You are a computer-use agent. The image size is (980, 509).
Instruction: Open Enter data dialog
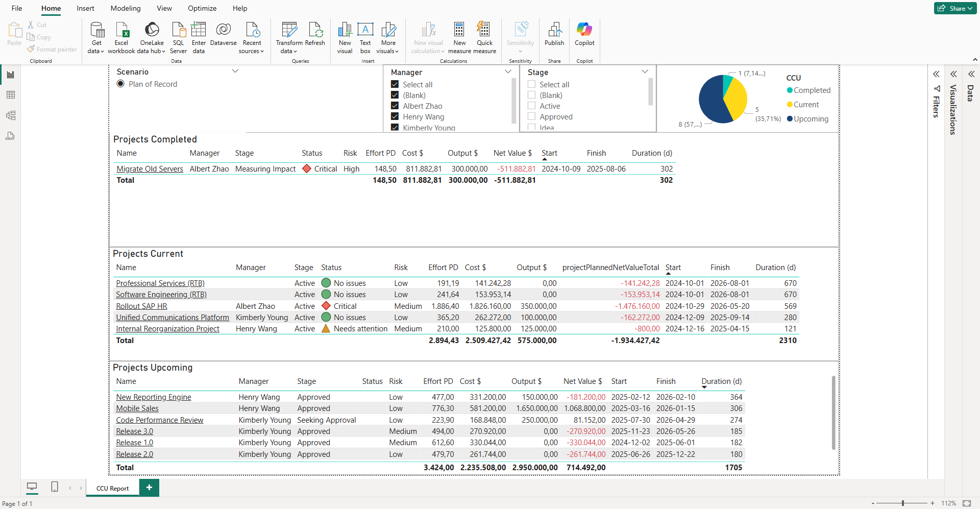tap(199, 37)
